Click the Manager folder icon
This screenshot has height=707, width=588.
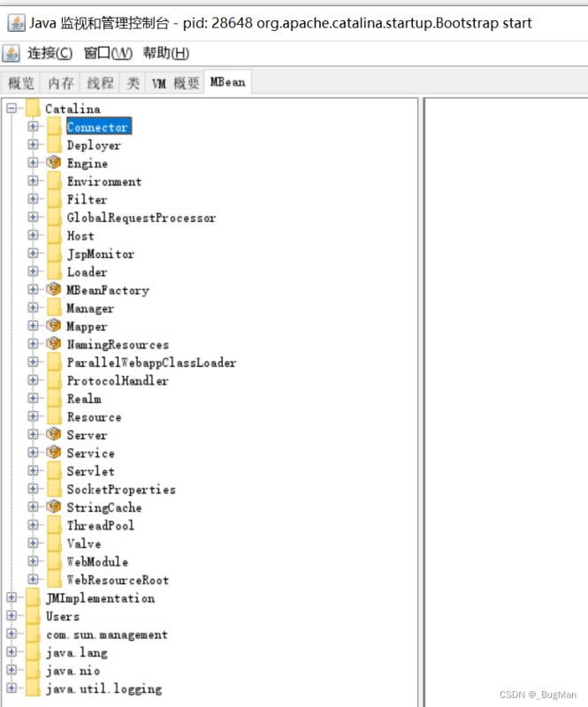point(54,308)
